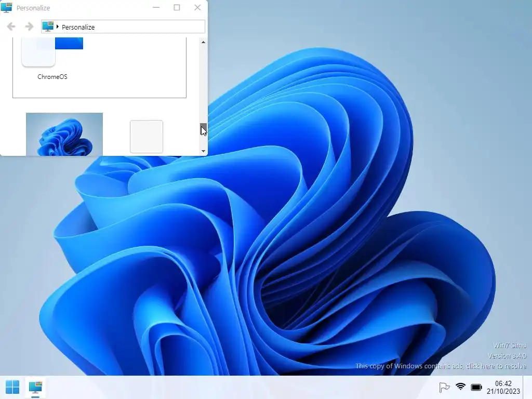Screen dimensions: 532x399
Task: Click the ads watermark link to resolve
Action: 441,366
